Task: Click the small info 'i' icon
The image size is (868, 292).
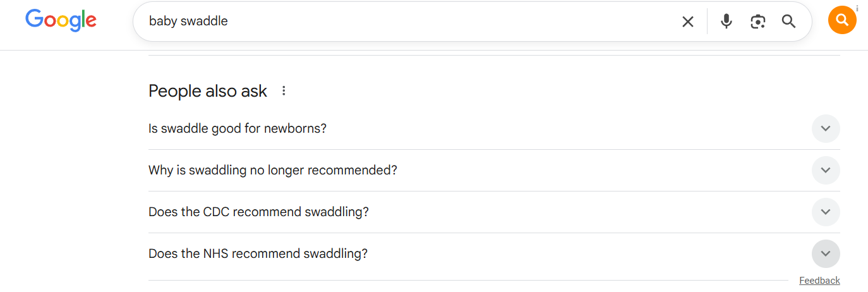Action: click(857, 8)
